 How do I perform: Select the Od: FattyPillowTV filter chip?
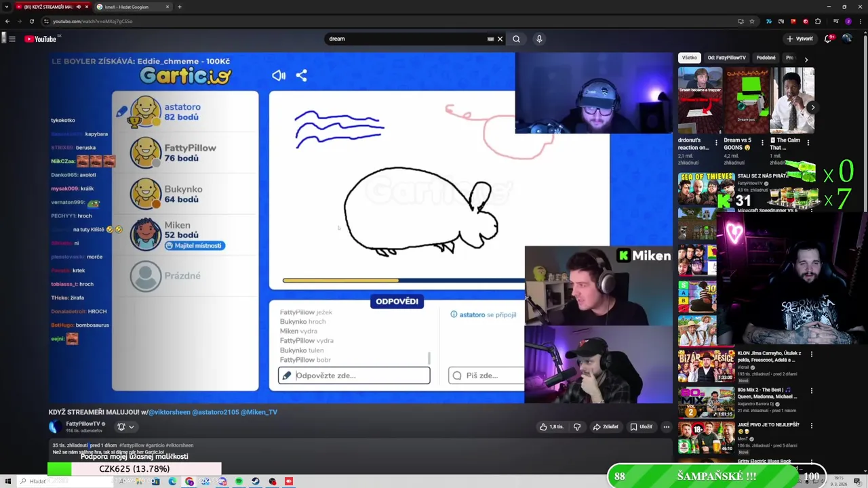726,58
